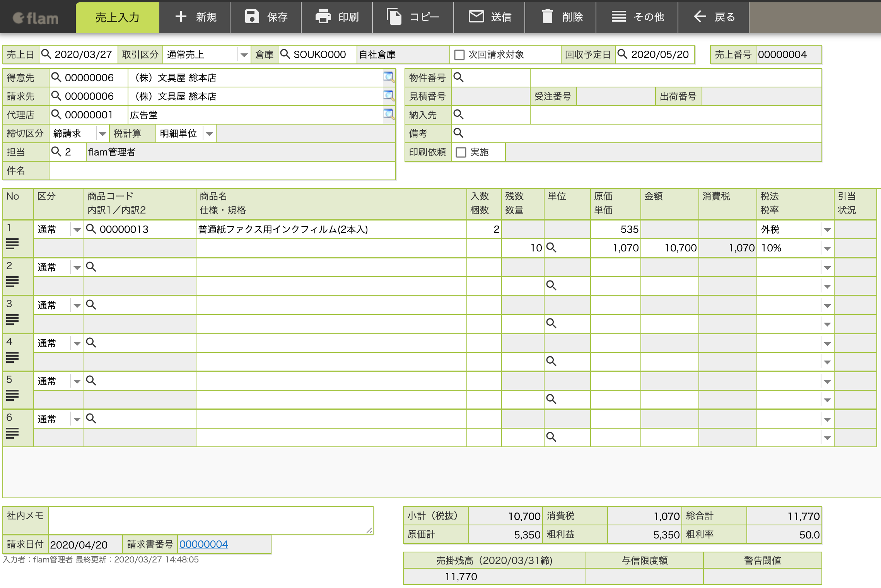Open row 5 区分 通常 dropdown
This screenshot has height=588, width=881.
77,381
